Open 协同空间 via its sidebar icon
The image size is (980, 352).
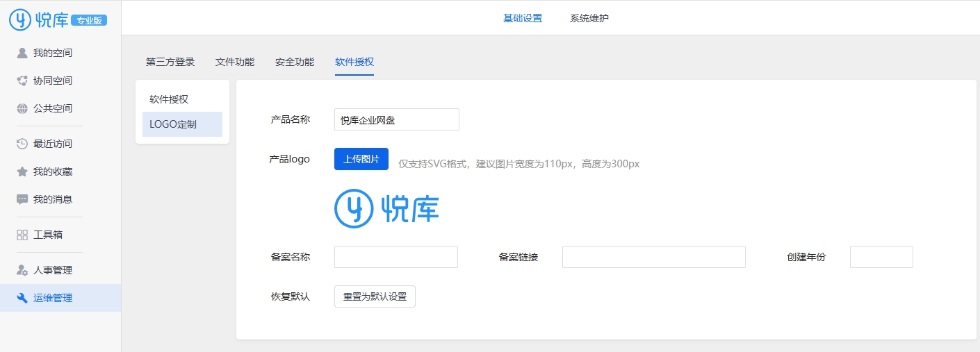click(22, 81)
